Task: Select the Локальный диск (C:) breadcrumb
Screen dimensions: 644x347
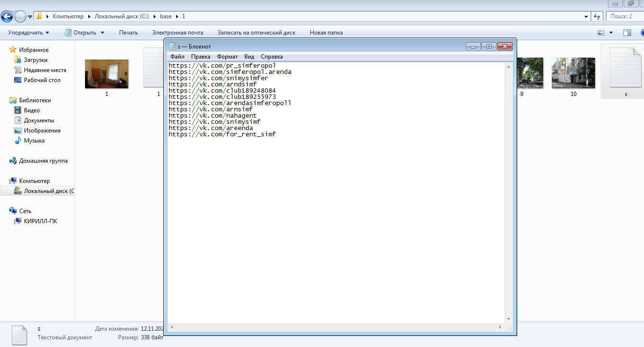Action: click(122, 16)
